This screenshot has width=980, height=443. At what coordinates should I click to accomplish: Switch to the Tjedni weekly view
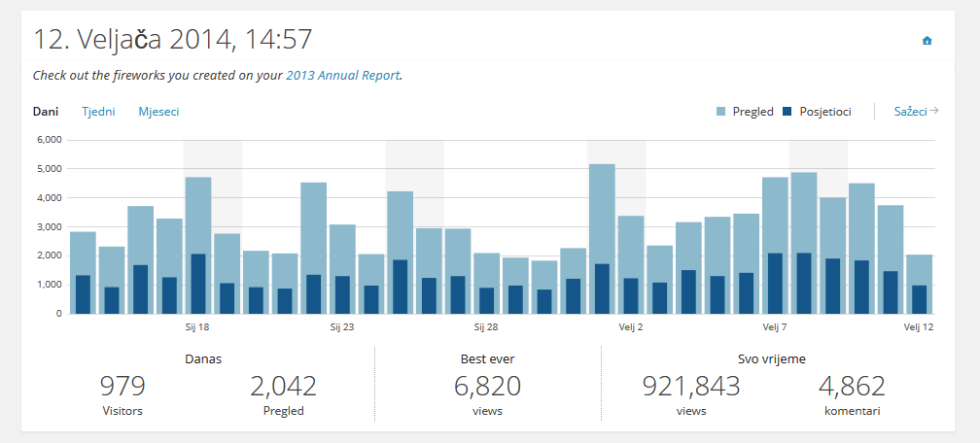coord(98,112)
